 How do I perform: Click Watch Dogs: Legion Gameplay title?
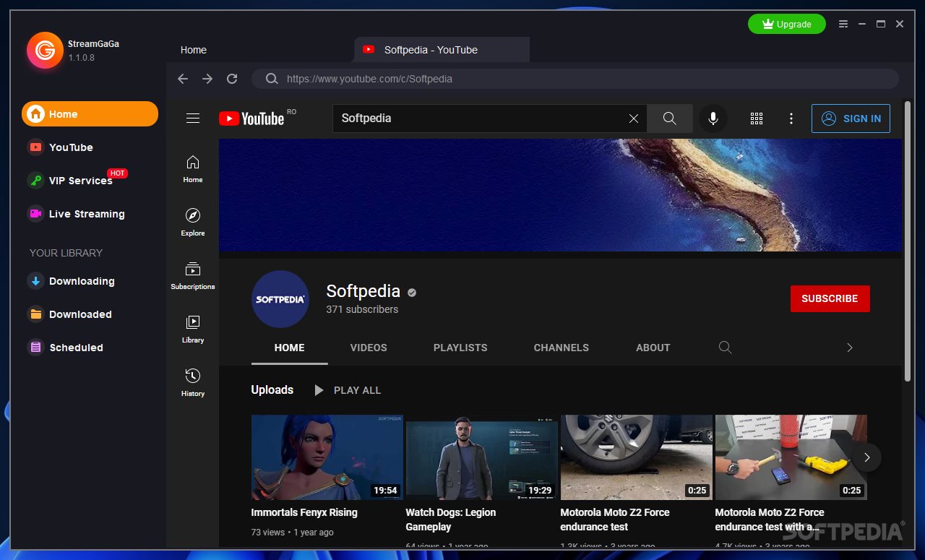click(x=451, y=520)
